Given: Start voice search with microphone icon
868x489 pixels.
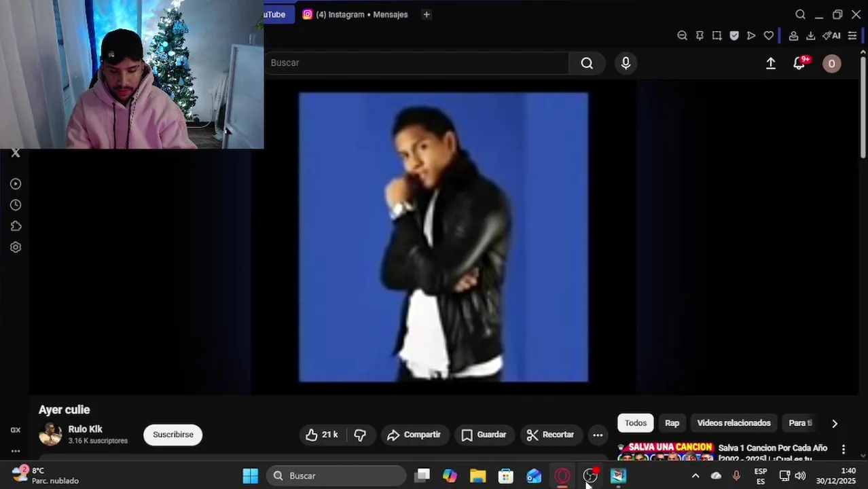Looking at the screenshot, I should point(626,63).
